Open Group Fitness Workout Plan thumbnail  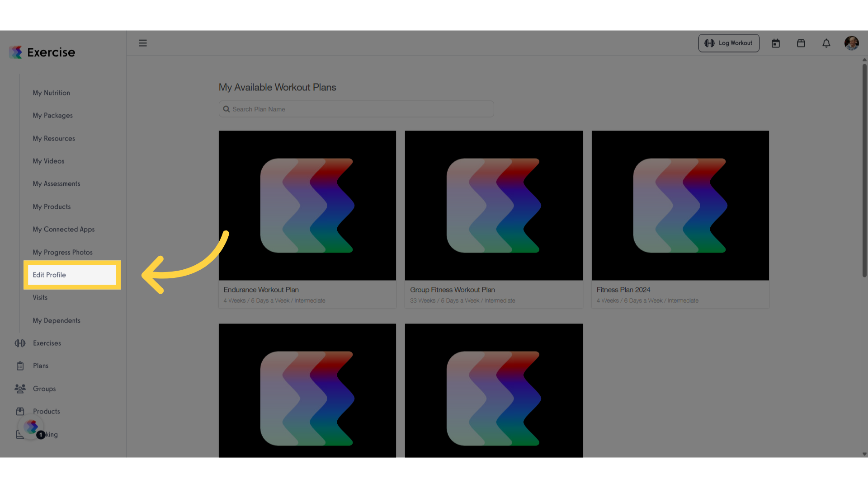(494, 206)
